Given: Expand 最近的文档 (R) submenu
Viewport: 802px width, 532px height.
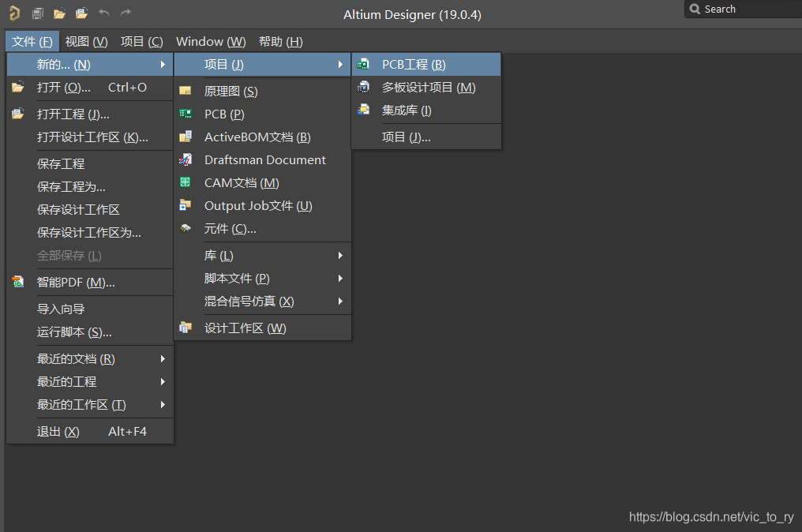Looking at the screenshot, I should pos(90,358).
